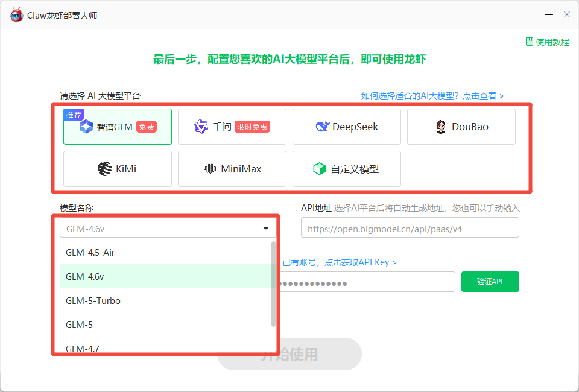This screenshot has width=579, height=392.
Task: Collapse the 模型名称 dropdown via its arrow
Action: coord(266,228)
